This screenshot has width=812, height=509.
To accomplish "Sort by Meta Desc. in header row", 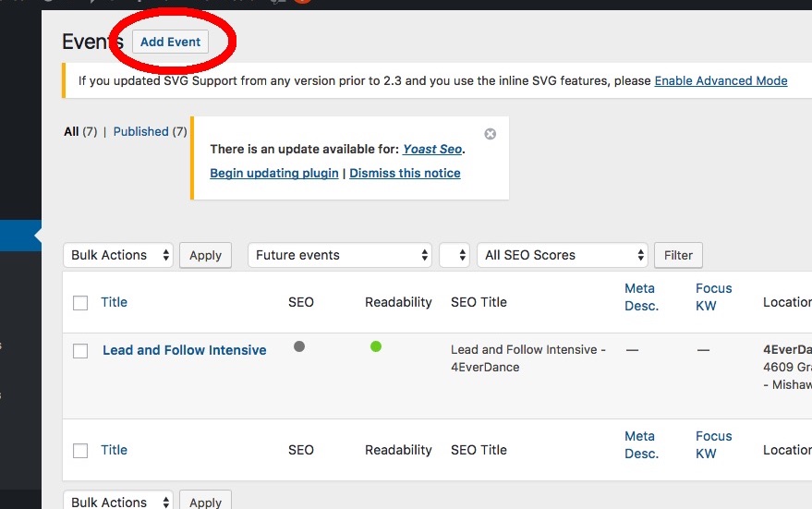I will pyautogui.click(x=642, y=297).
